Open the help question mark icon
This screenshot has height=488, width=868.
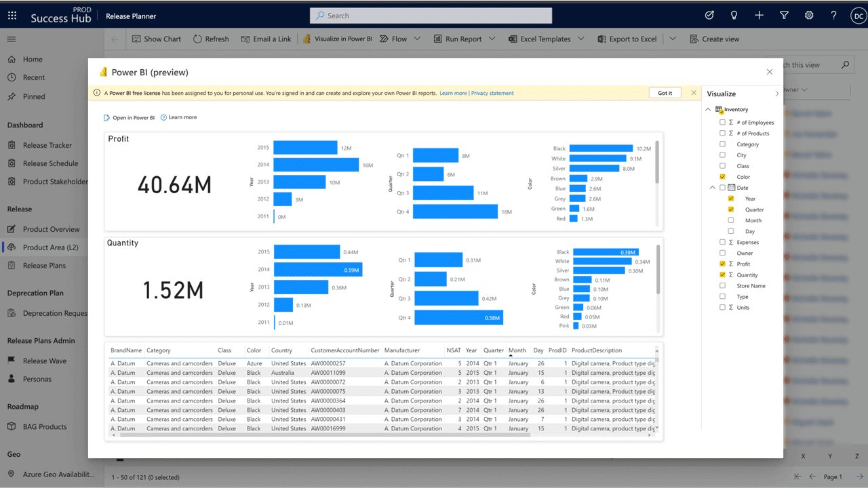tap(833, 16)
